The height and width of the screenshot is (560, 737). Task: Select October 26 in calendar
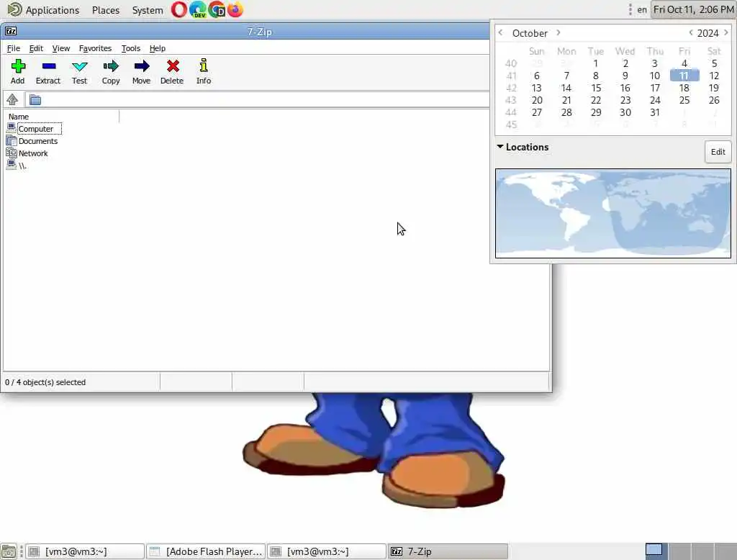pyautogui.click(x=714, y=100)
